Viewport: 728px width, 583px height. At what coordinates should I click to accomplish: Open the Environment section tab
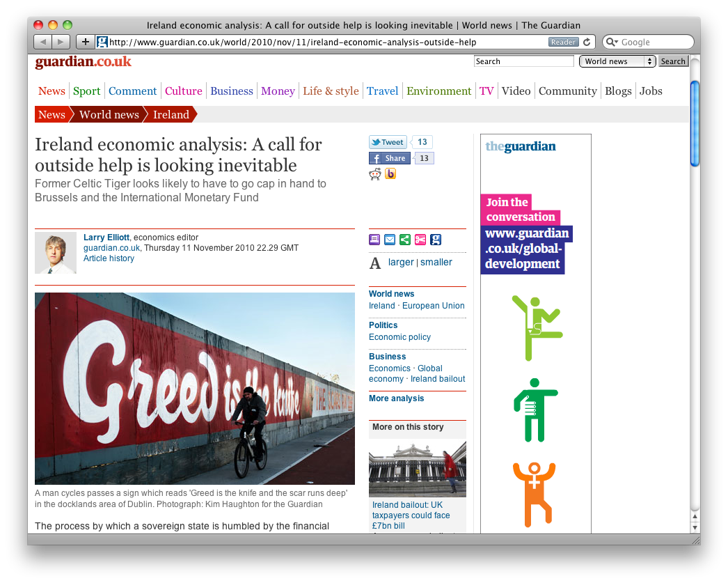click(438, 91)
